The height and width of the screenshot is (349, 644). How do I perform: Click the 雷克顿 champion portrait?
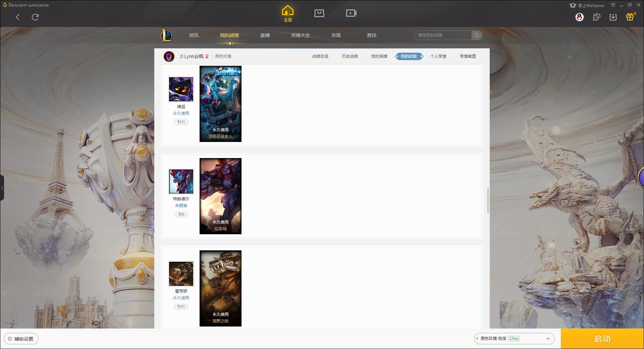click(181, 274)
